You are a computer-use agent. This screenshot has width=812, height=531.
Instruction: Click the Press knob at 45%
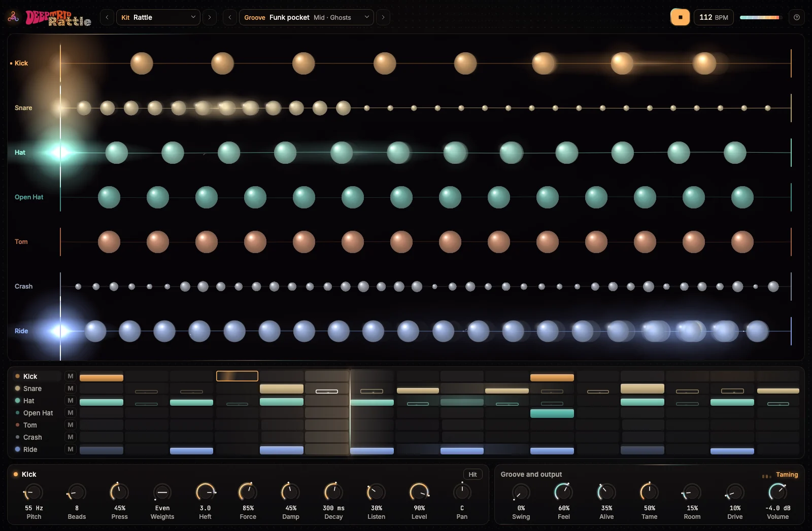tap(119, 492)
